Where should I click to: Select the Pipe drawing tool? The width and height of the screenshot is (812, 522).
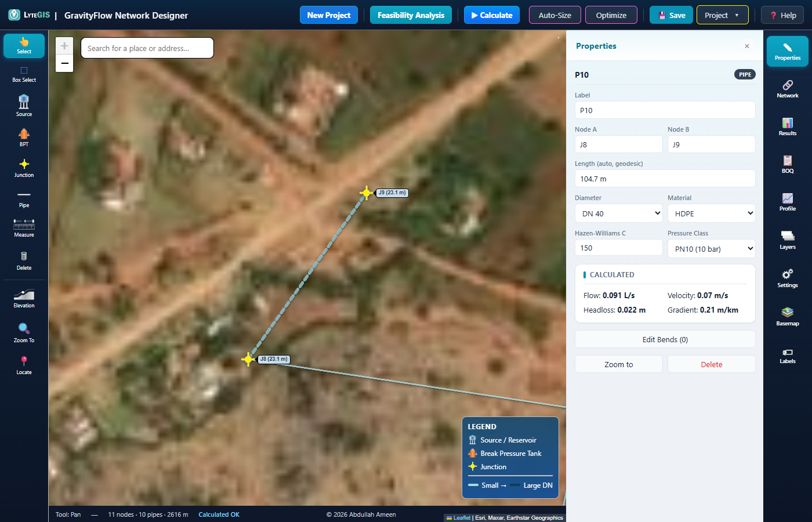point(24,199)
